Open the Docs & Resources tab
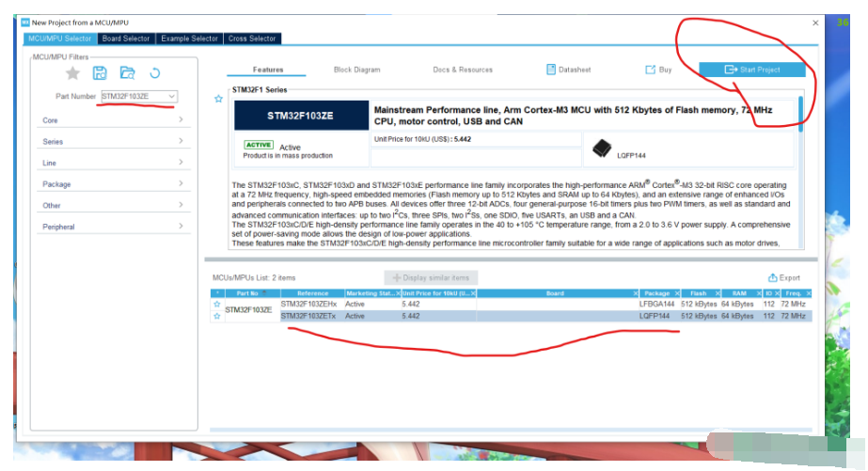This screenshot has width=868, height=471. (463, 70)
